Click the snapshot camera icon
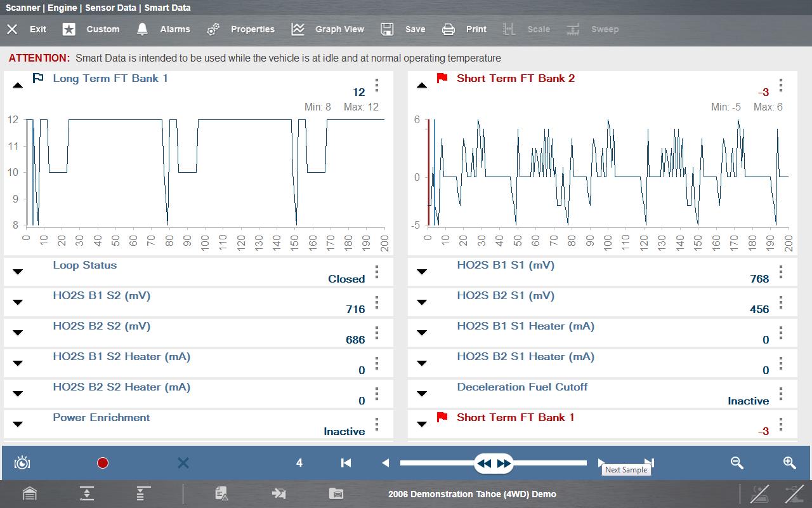The width and height of the screenshot is (812, 508). pos(22,463)
